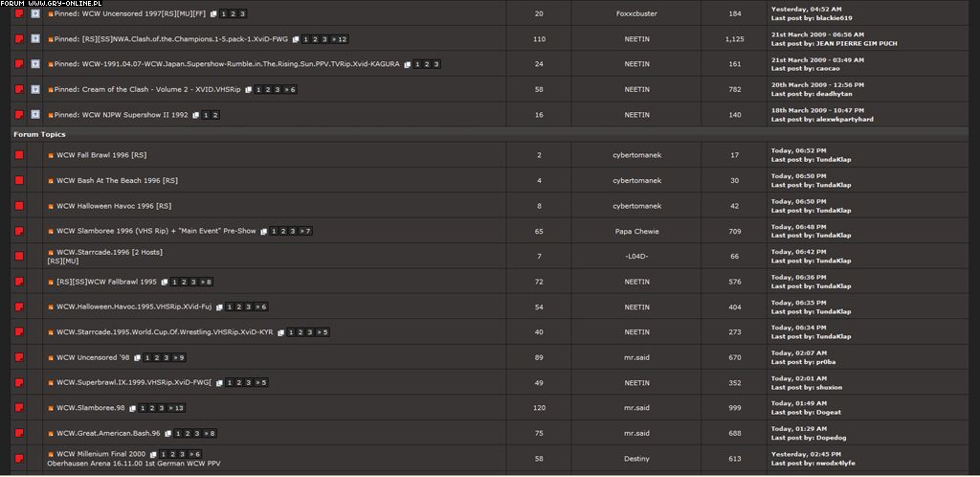Screen dimensions: 980x477
Task: Click views count 1,125 in NWA Clash row
Action: 734,39
